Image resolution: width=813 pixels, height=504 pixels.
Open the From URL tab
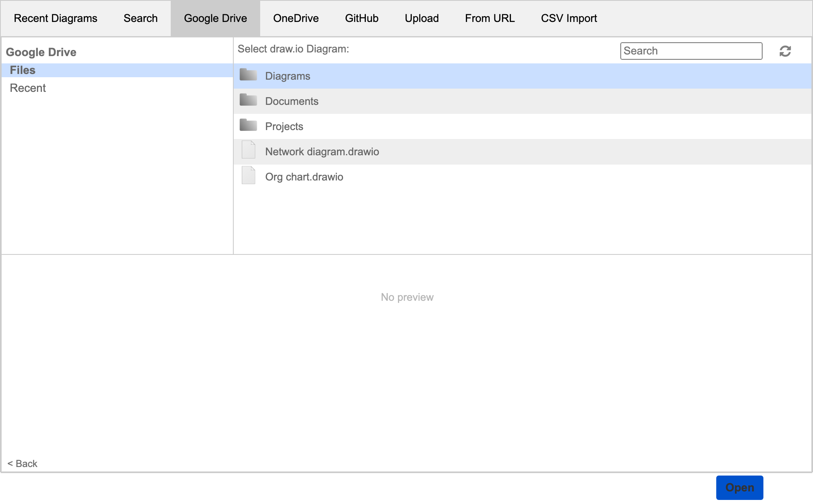point(490,18)
